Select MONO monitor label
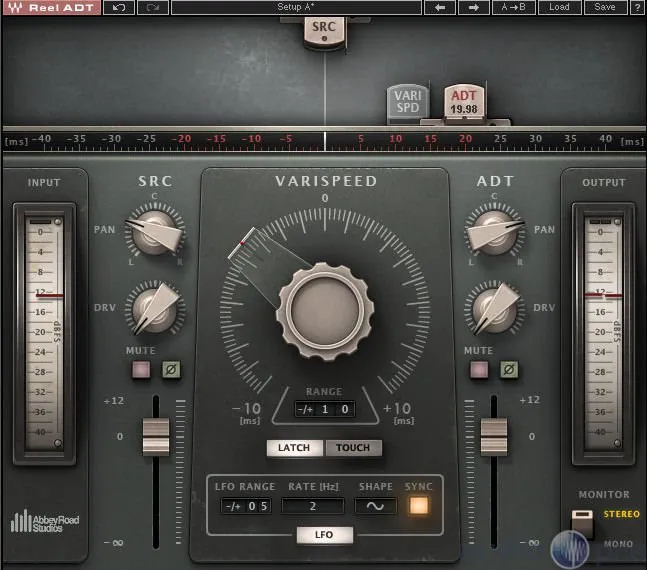 pos(618,544)
